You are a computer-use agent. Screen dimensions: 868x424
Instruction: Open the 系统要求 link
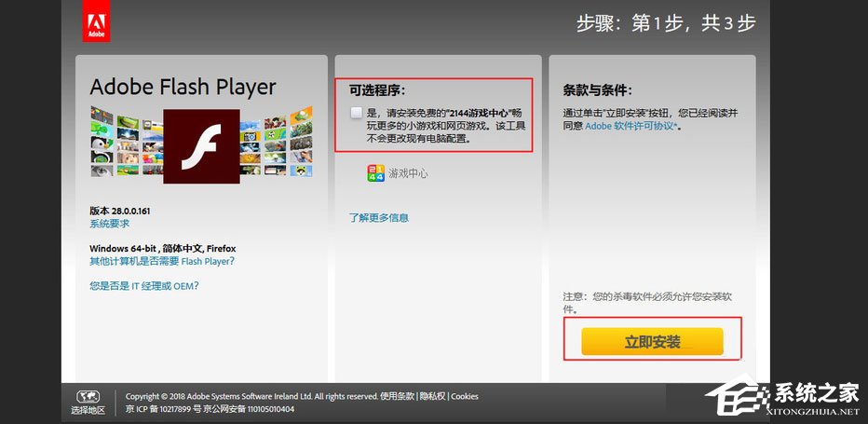(110, 224)
